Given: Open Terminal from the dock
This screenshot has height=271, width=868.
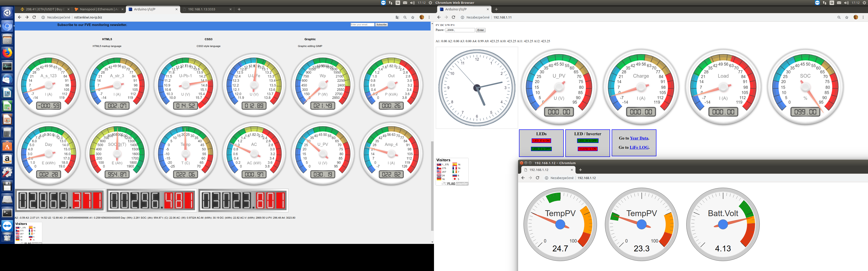Looking at the screenshot, I should coord(7,213).
